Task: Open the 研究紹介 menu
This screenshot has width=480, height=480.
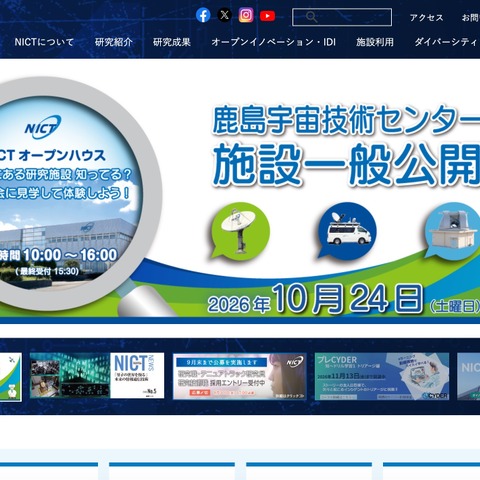Action: 114,42
